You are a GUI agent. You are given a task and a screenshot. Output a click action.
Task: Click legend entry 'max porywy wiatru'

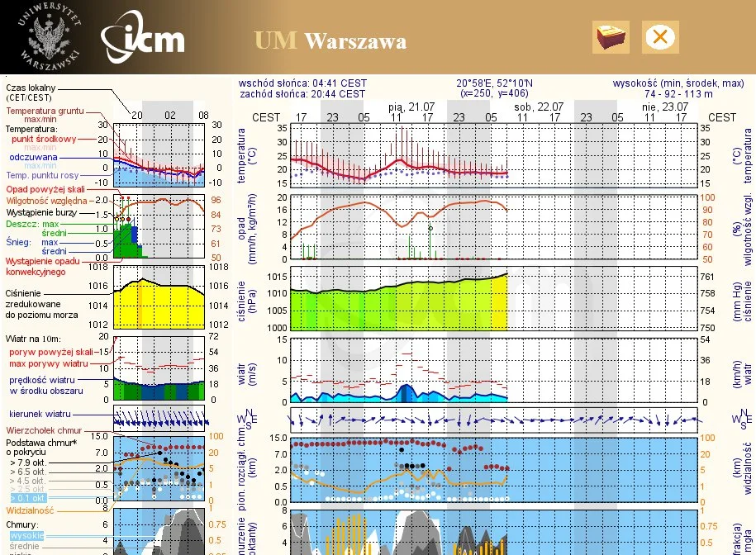coord(49,363)
